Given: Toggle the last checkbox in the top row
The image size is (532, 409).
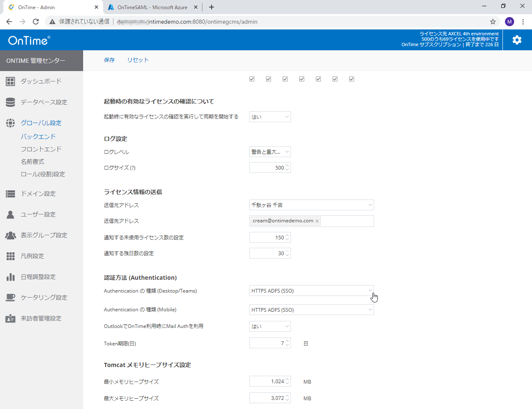Looking at the screenshot, I should [352, 79].
